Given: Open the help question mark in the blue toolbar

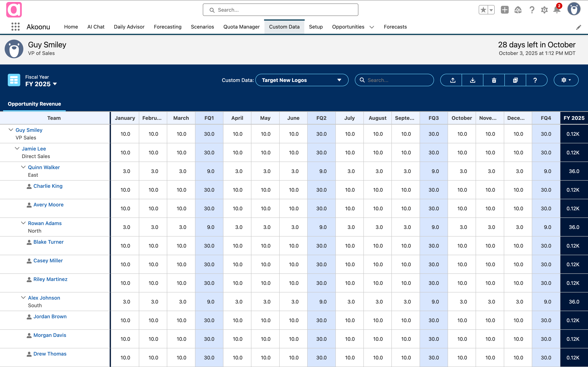Looking at the screenshot, I should (x=535, y=80).
